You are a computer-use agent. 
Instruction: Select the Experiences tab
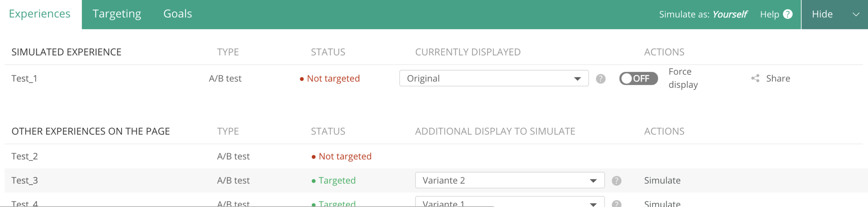pos(40,14)
